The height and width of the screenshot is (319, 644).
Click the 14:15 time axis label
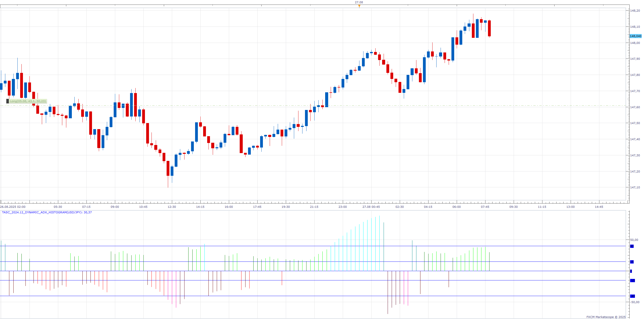pyautogui.click(x=200, y=207)
